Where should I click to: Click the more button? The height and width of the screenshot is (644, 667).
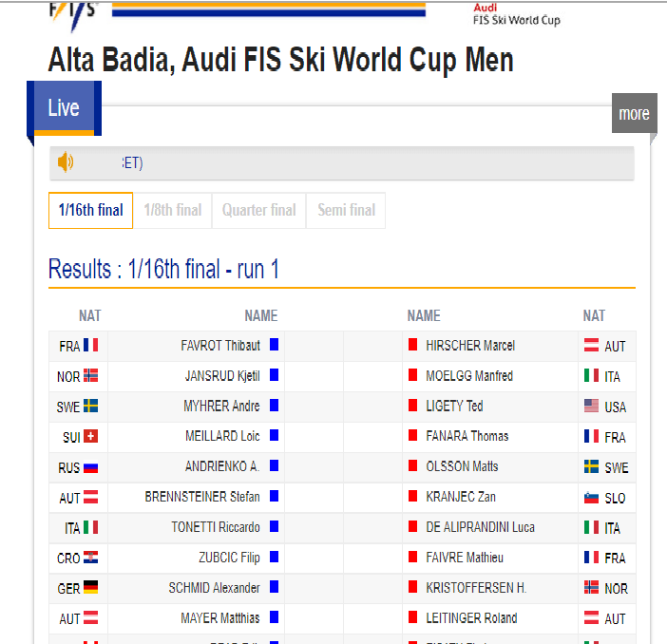click(635, 113)
